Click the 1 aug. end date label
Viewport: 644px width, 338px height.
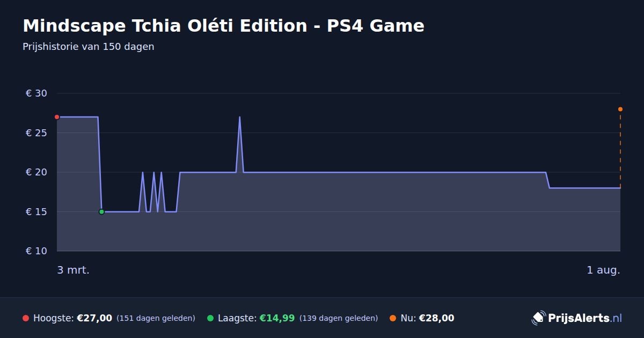(604, 270)
